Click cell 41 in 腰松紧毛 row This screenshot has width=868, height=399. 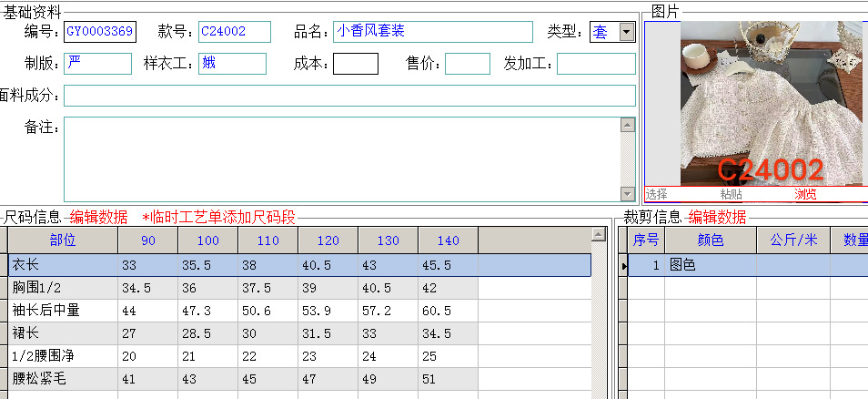tap(148, 379)
